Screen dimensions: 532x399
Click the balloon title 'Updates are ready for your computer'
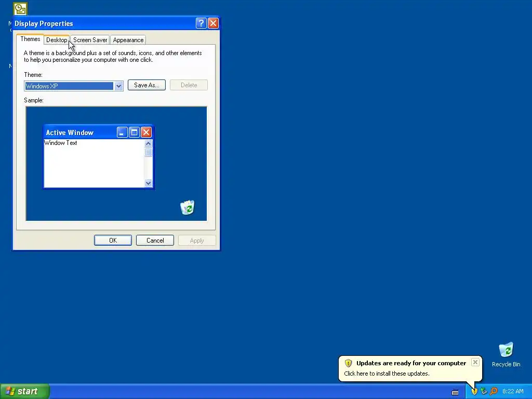(x=411, y=363)
